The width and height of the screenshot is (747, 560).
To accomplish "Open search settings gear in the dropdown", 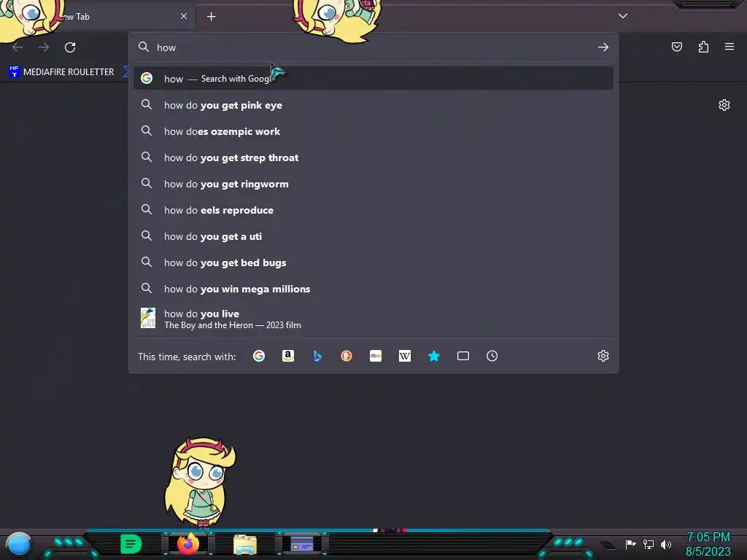I will point(603,356).
